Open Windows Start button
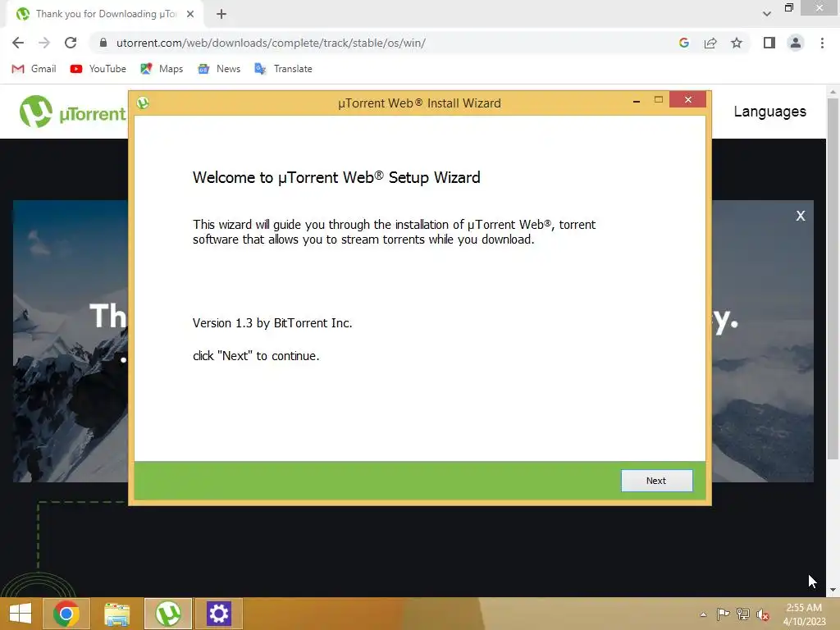The height and width of the screenshot is (630, 840). pyautogui.click(x=21, y=614)
